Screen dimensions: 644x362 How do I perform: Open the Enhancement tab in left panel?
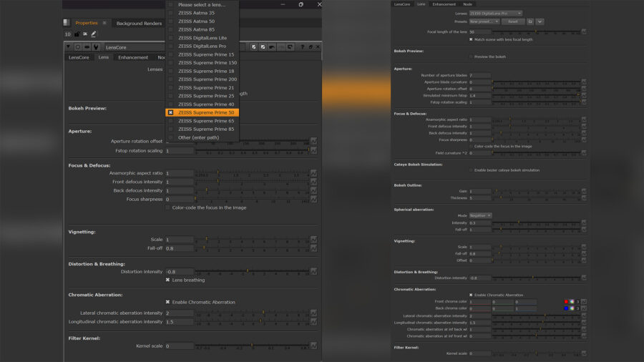click(x=133, y=57)
